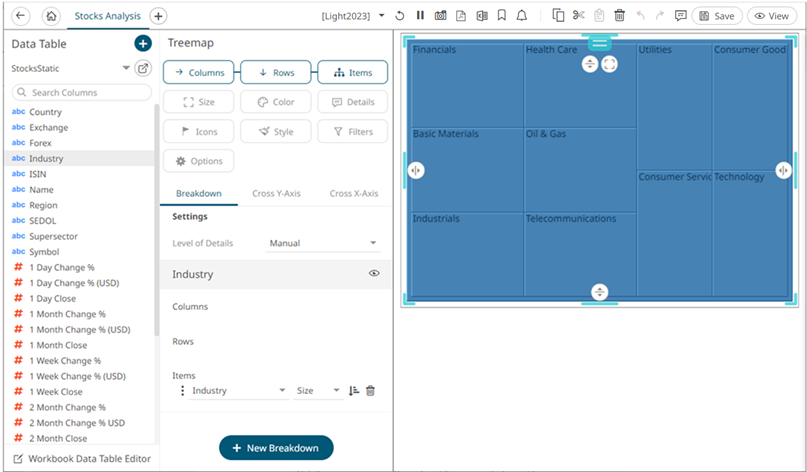This screenshot has width=807, height=472.
Task: Grab the Industry item handle dots
Action: 182,391
